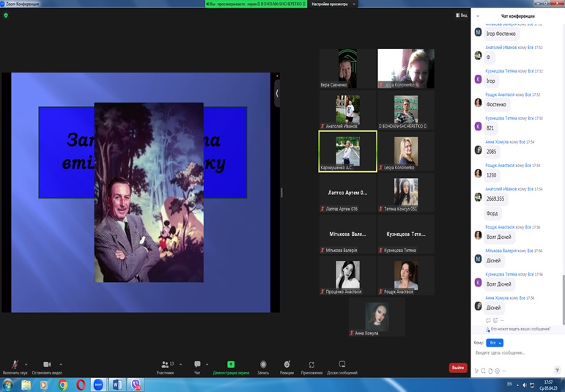565x392 pixels.
Task: Open Windows Start menu
Action: pyautogui.click(x=7, y=385)
